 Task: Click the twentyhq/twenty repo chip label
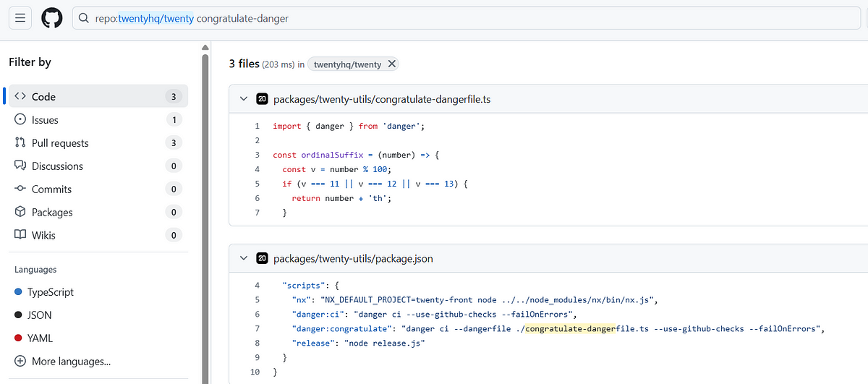(x=347, y=64)
